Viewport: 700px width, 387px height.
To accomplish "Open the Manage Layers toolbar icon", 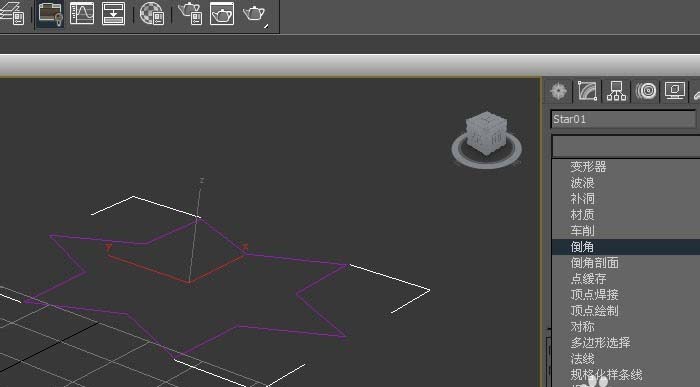I will [x=12, y=13].
